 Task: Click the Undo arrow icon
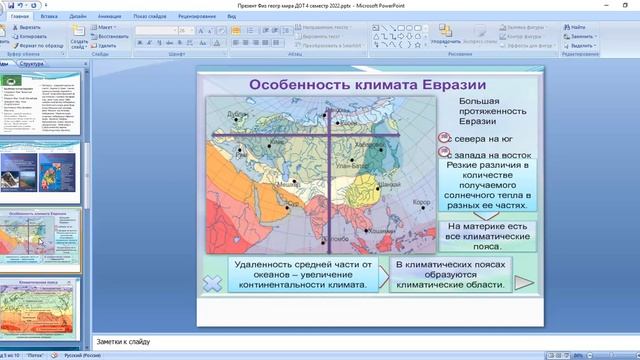point(20,5)
